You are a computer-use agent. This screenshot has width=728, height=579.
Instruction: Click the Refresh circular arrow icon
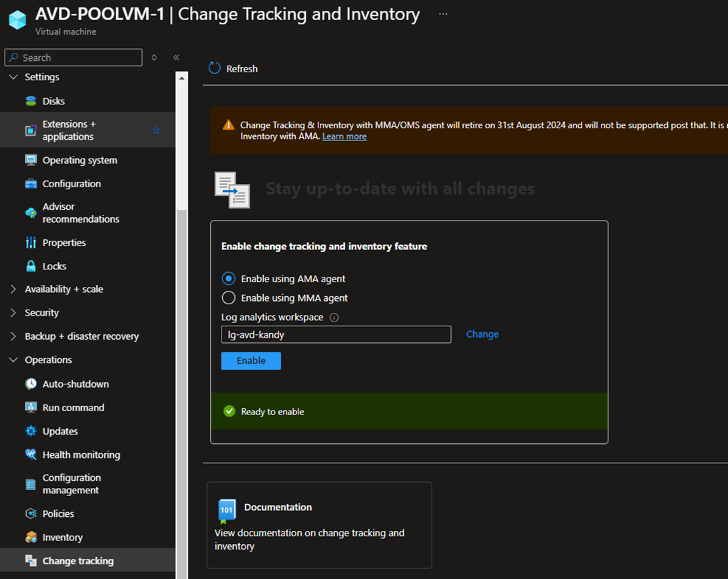[214, 68]
